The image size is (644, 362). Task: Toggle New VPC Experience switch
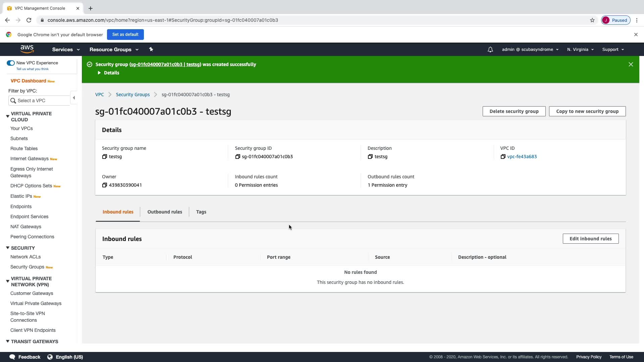click(11, 63)
